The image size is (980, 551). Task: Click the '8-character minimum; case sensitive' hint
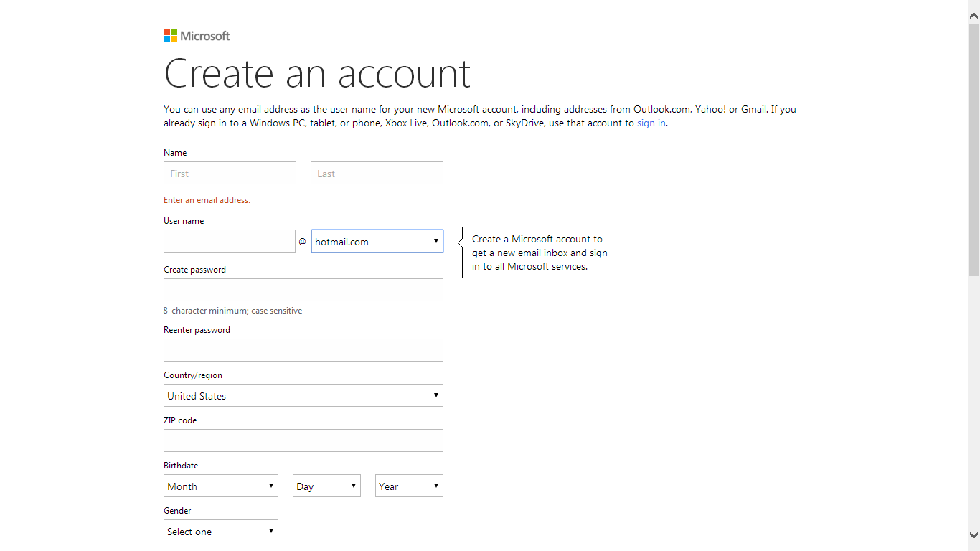click(x=232, y=311)
